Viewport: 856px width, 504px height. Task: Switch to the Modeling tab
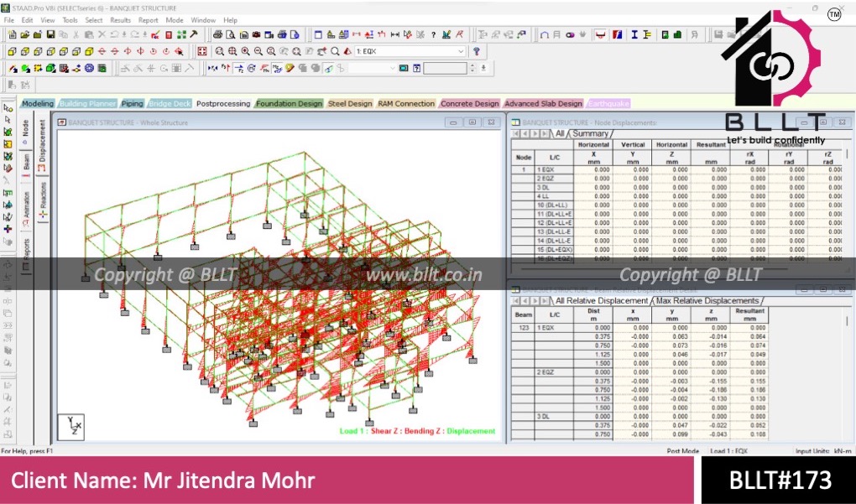(x=38, y=104)
